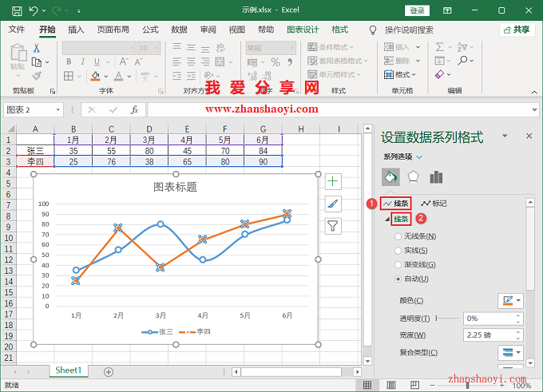
Task: Click the 透明度 field showing 0%
Action: tap(493, 319)
